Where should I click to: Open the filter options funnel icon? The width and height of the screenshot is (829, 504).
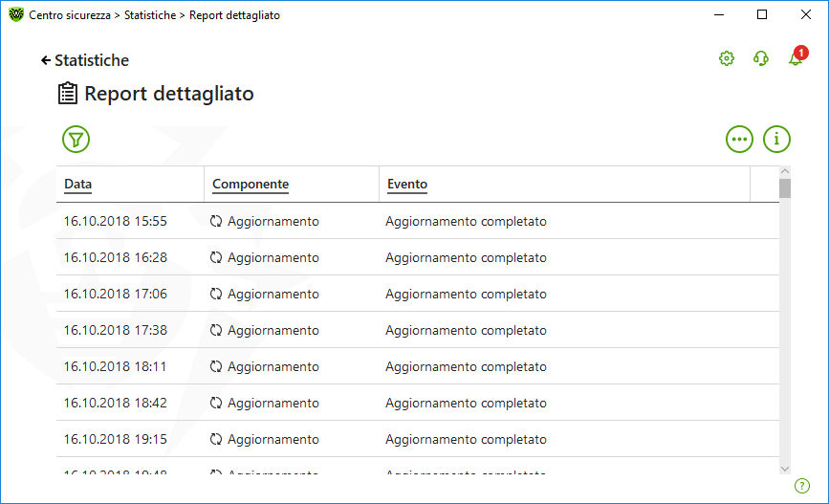[76, 140]
